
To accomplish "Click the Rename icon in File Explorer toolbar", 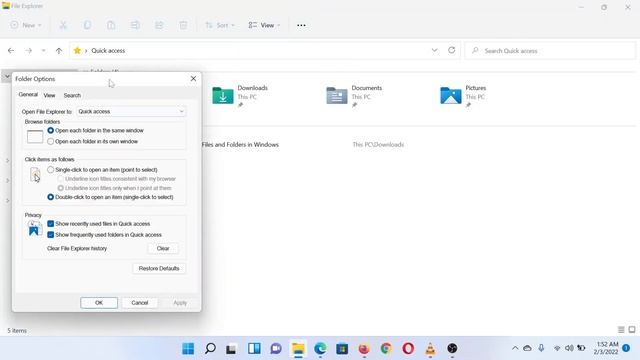I will (x=135, y=25).
